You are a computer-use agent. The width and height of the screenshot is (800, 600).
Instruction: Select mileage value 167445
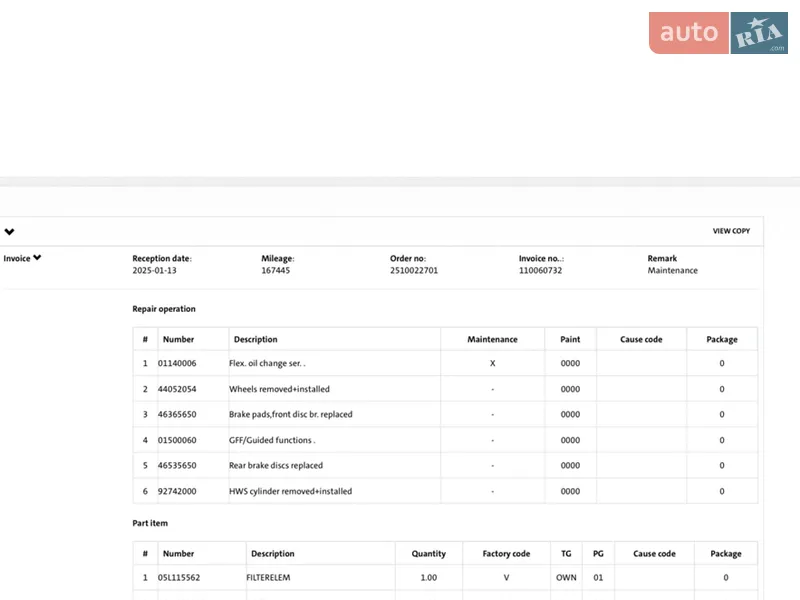(x=276, y=270)
